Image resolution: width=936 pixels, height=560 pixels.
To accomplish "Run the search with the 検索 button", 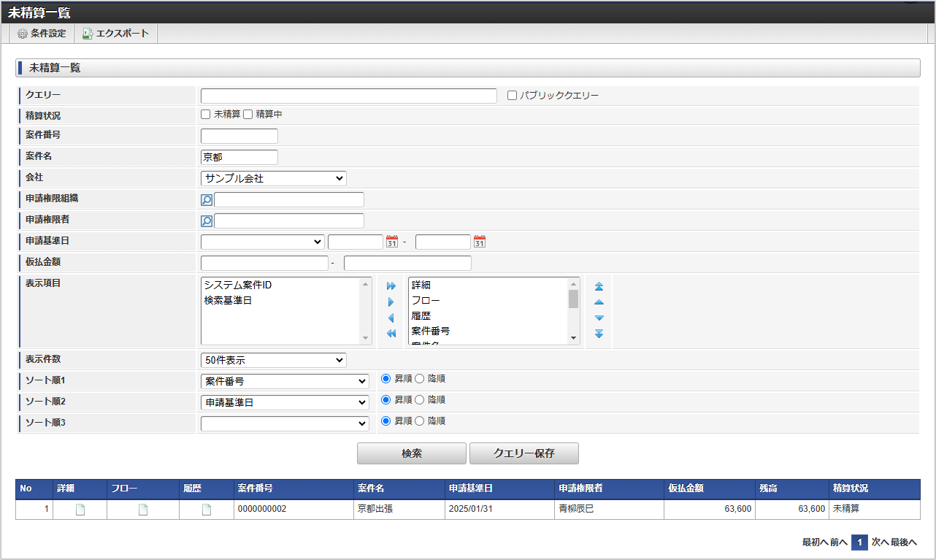I will coord(411,453).
